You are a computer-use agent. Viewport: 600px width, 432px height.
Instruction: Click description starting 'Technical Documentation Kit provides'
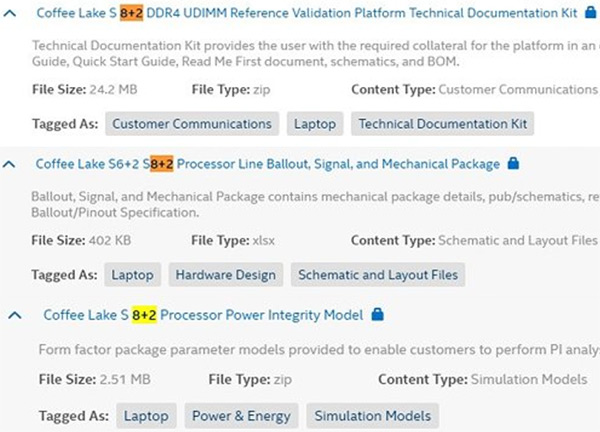pos(316,54)
